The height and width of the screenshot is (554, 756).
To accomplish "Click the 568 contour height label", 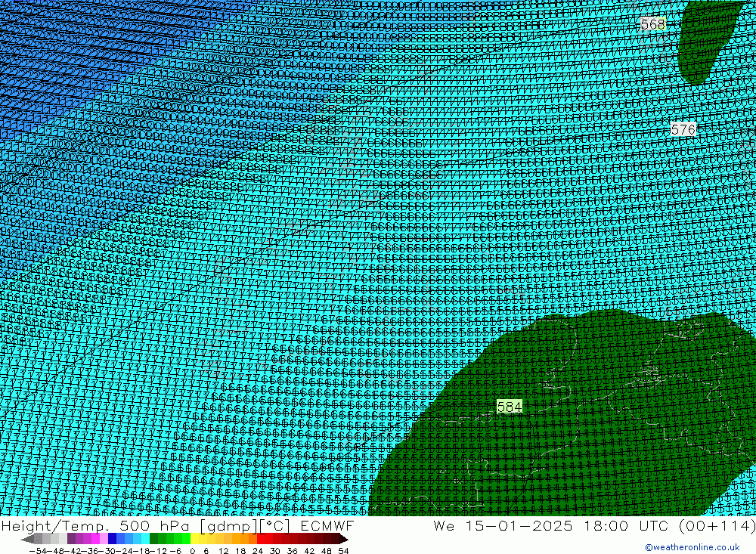I will (x=653, y=24).
